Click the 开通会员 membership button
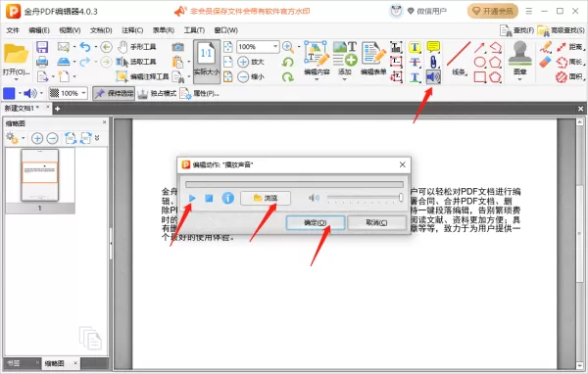 493,11
